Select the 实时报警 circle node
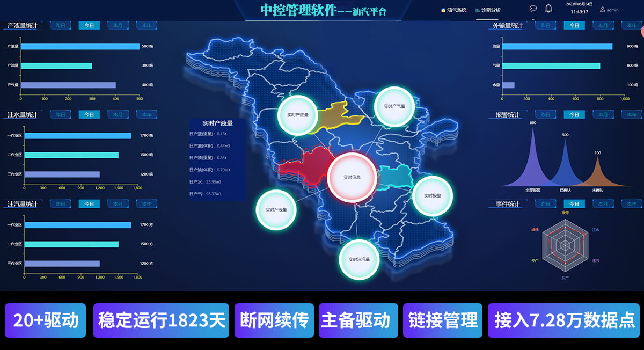Viewport: 644px width, 350px height. (432, 196)
